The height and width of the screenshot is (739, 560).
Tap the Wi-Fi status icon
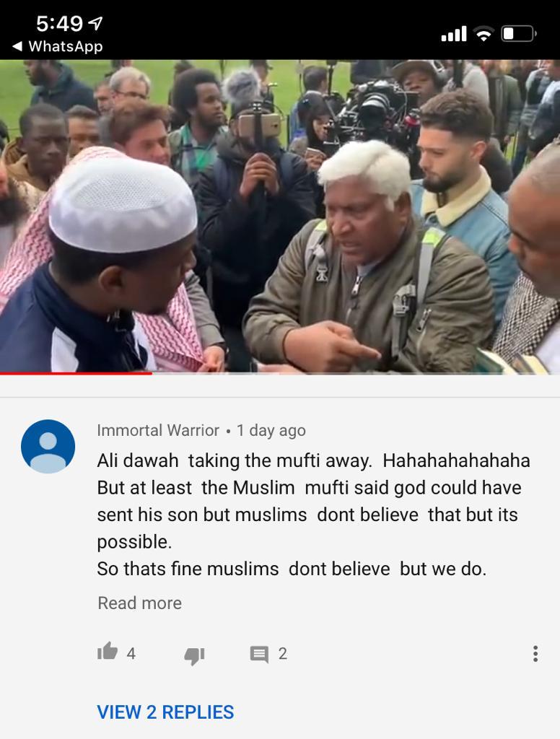tap(484, 34)
